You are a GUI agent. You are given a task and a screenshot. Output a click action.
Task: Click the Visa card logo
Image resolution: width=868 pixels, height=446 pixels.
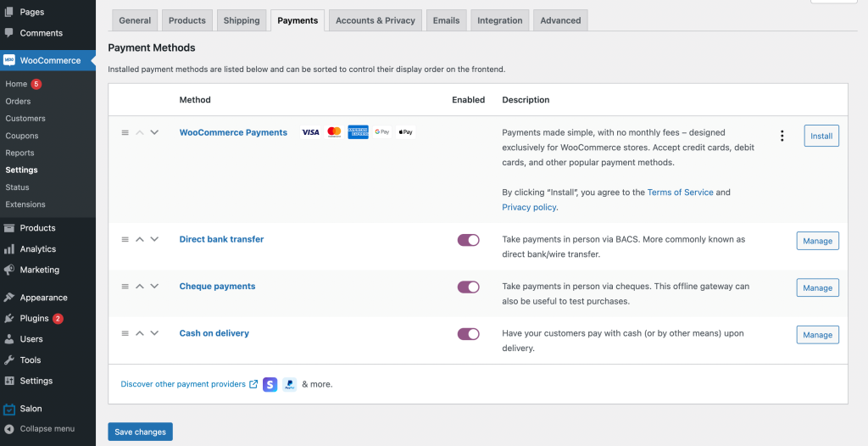[x=310, y=132]
